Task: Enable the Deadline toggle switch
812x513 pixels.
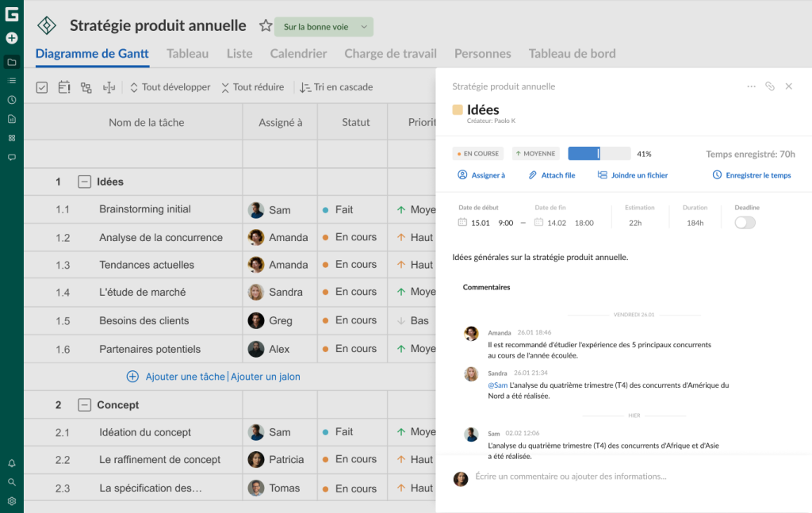Action: tap(745, 223)
